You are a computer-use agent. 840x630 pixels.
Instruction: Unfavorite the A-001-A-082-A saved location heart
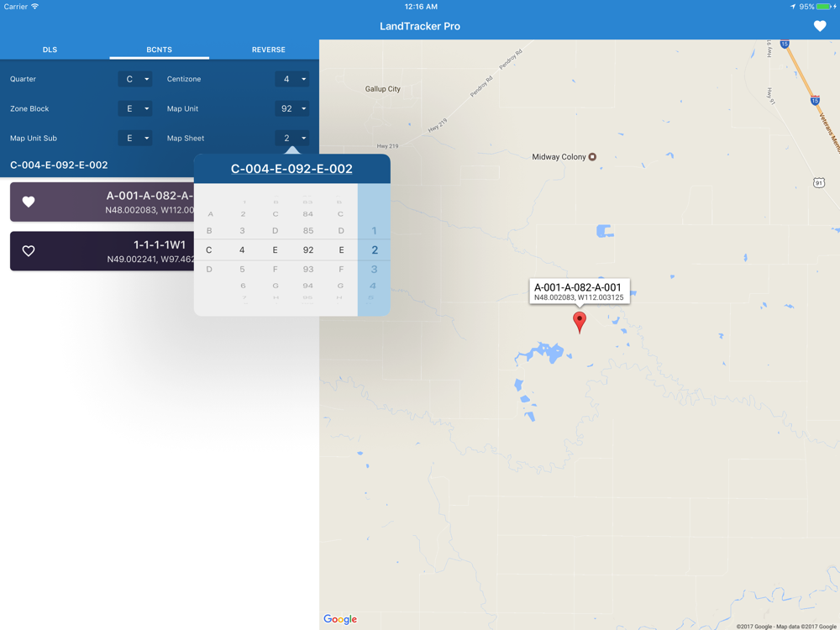[29, 202]
